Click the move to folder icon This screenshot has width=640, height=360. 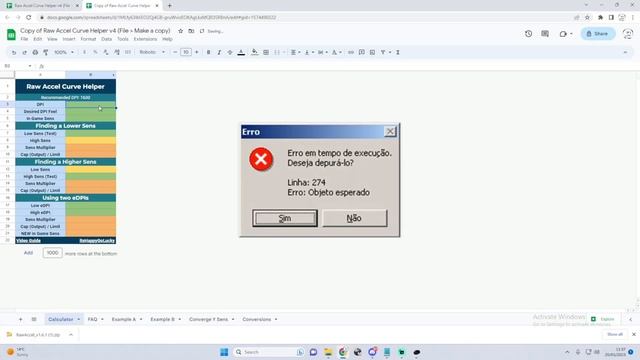point(191,31)
